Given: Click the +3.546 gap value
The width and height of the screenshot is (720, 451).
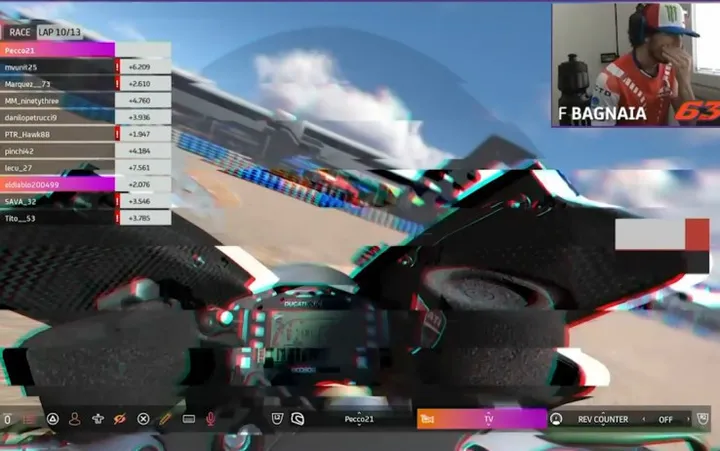Looking at the screenshot, I should pos(140,201).
